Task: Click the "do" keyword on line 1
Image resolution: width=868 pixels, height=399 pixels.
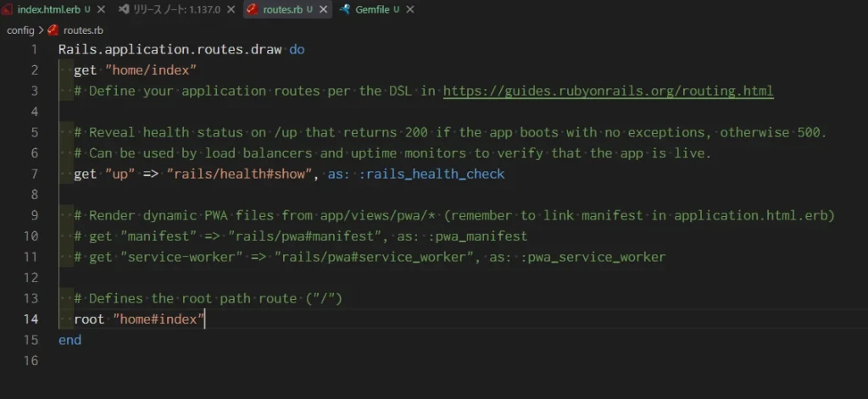Action: pos(297,49)
